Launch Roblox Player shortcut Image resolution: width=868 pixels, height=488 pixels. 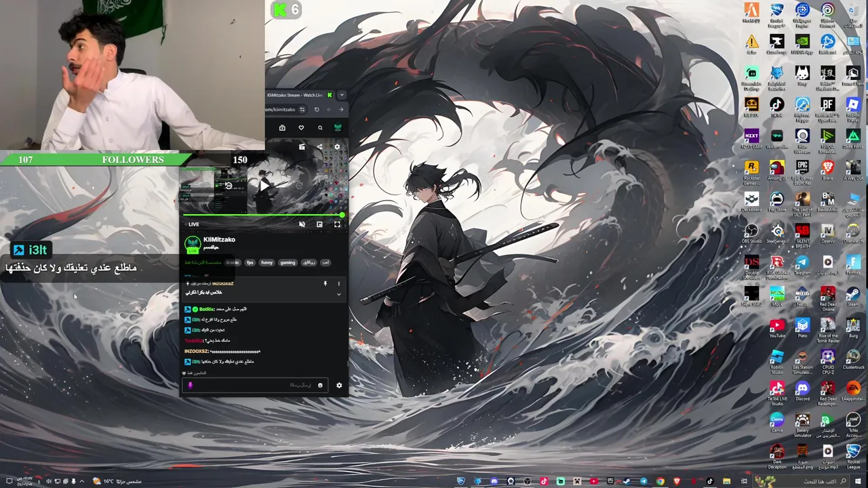pyautogui.click(x=853, y=108)
